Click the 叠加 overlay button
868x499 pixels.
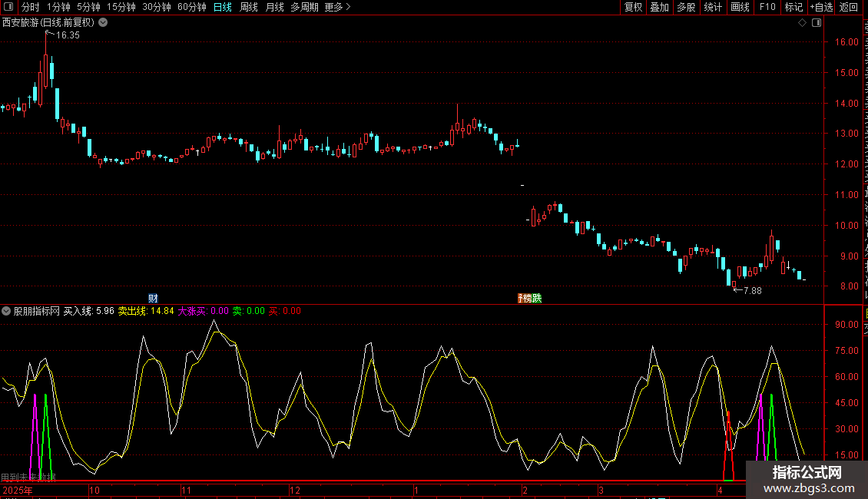click(x=660, y=7)
